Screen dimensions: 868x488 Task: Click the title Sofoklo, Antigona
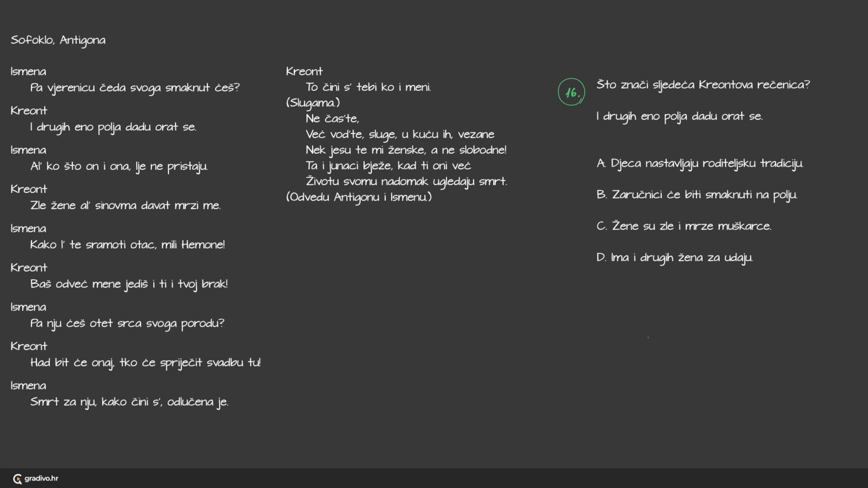pos(58,40)
